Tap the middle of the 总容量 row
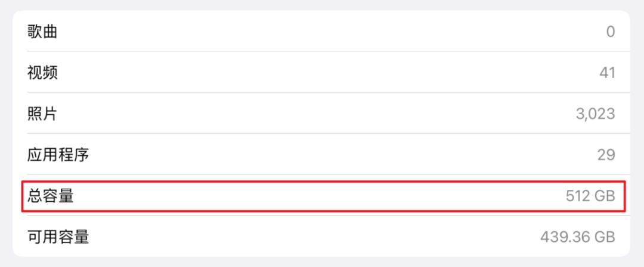644x267 pixels. coord(322,196)
